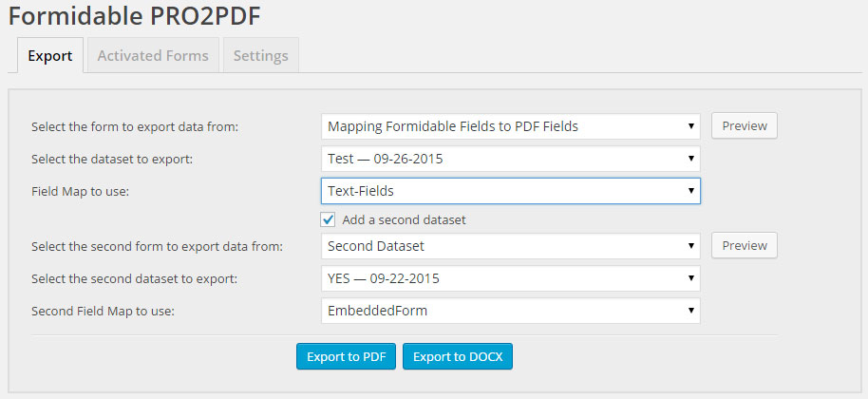Click the Export to PDF button
The width and height of the screenshot is (868, 399).
click(346, 356)
